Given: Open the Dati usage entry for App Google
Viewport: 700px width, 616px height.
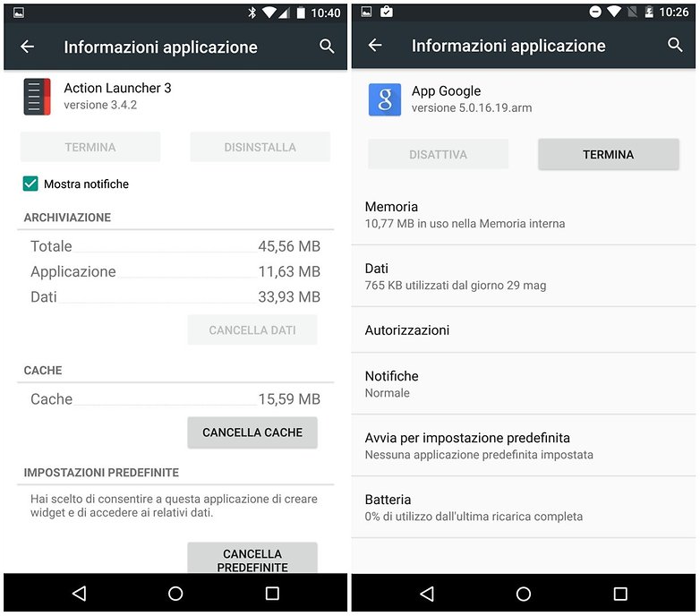Looking at the screenshot, I should pyautogui.click(x=524, y=277).
